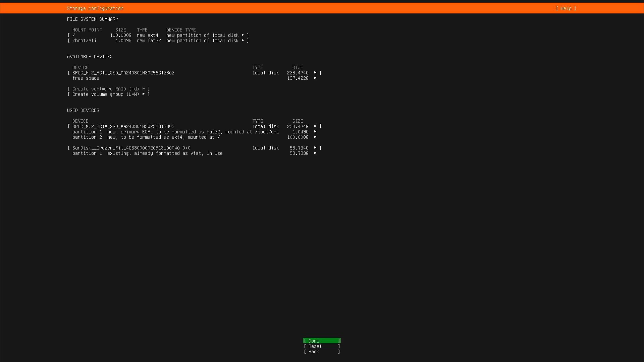644x362 pixels.
Task: Select partition 2 mounted at / text
Action: point(146,137)
